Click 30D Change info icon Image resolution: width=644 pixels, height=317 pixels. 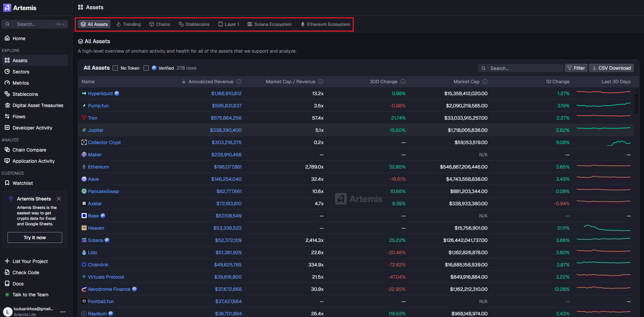tap(403, 82)
